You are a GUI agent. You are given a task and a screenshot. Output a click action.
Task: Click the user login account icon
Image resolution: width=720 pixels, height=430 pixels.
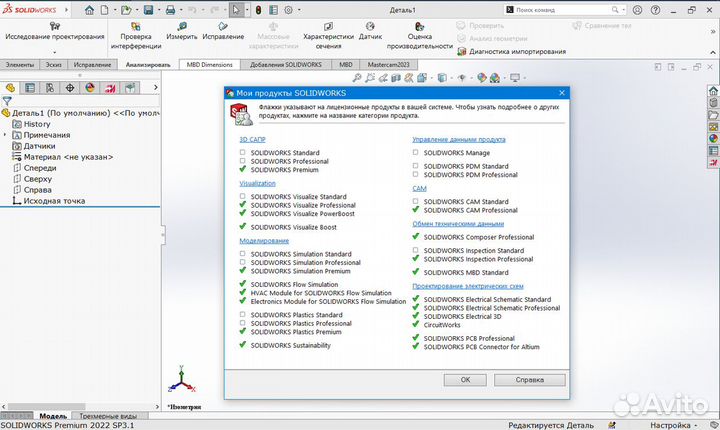tap(637, 10)
